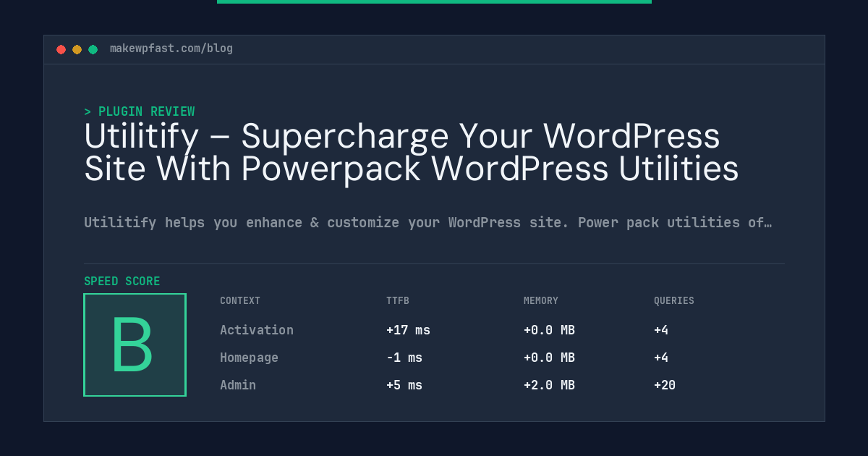Screen dimensions: 868x456
Task: Click the red window dot
Action: click(x=61, y=49)
